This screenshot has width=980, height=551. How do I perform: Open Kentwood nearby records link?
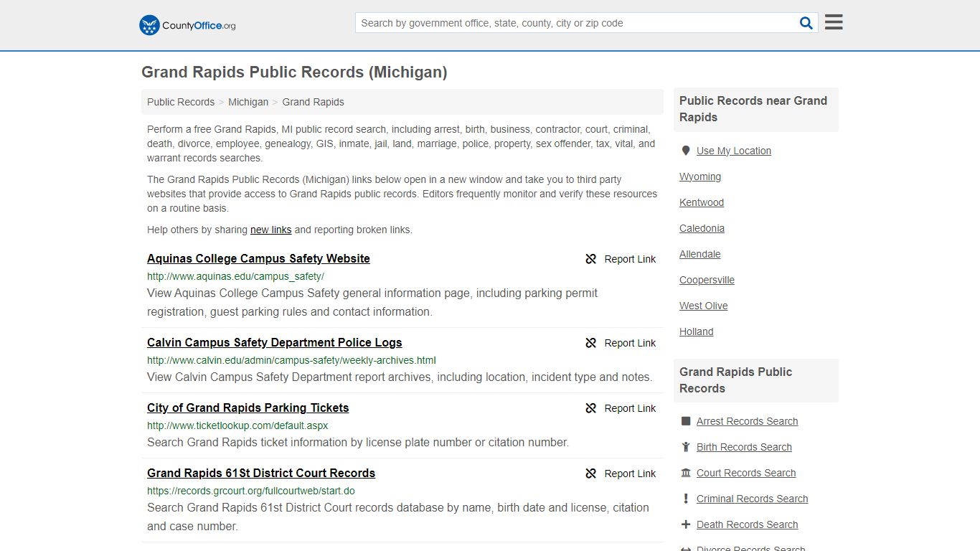702,202
